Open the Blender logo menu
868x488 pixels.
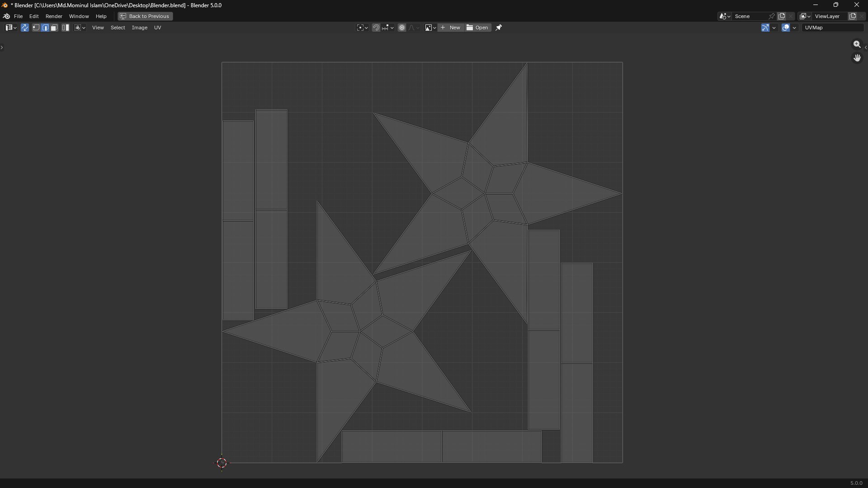(6, 16)
